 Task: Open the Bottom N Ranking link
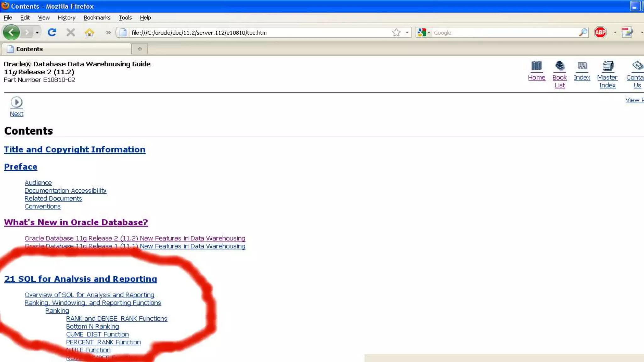click(x=92, y=326)
